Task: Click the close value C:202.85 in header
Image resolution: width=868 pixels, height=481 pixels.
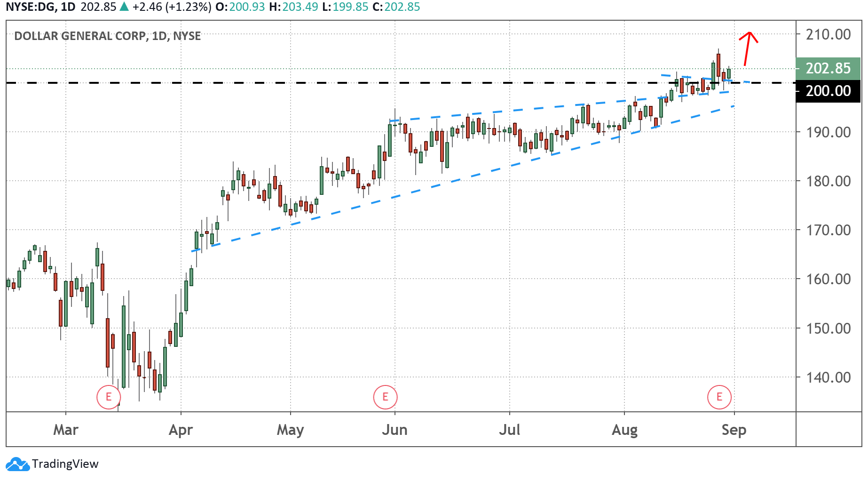Action: pos(396,7)
